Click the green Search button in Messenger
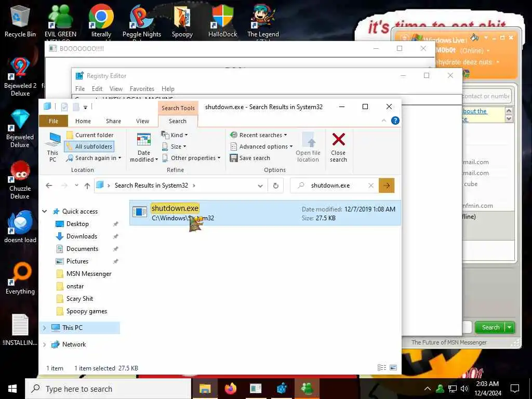 (x=490, y=327)
